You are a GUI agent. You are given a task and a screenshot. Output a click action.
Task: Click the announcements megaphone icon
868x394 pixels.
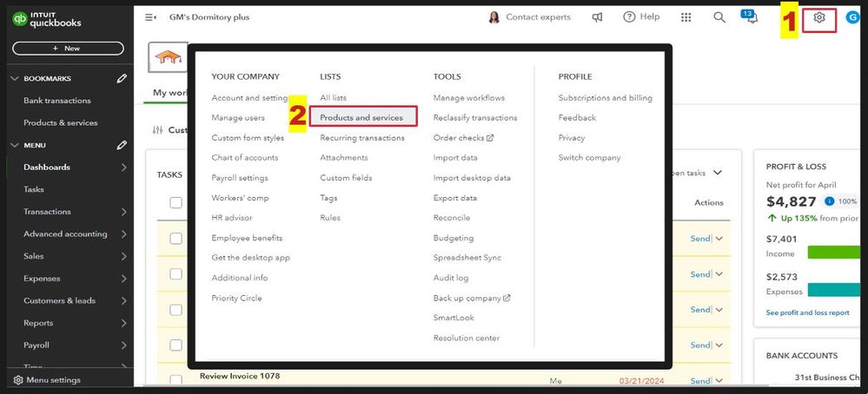pos(597,17)
